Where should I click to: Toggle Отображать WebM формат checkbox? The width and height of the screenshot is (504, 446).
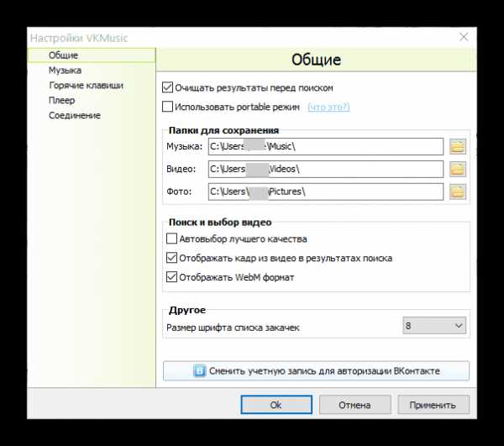tap(171, 277)
